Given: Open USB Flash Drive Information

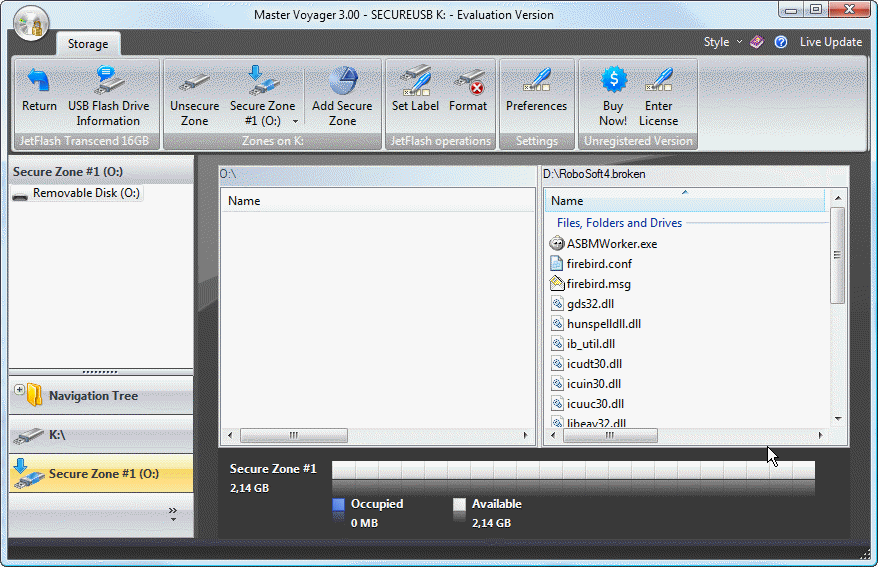Looking at the screenshot, I should pos(109,96).
